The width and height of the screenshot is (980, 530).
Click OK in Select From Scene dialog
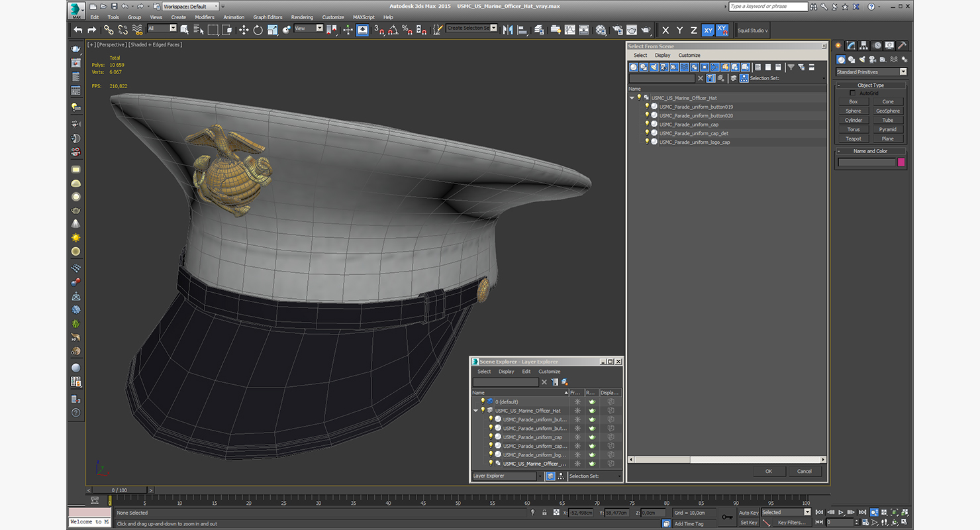click(x=769, y=471)
